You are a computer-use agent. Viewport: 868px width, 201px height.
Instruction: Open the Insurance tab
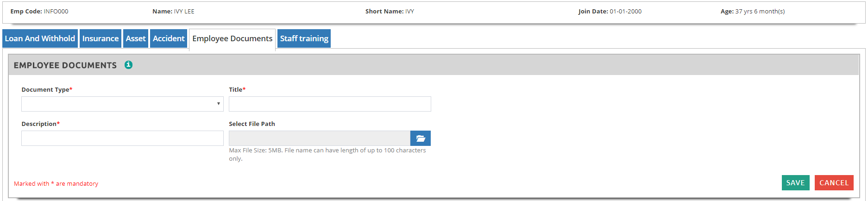tap(100, 38)
